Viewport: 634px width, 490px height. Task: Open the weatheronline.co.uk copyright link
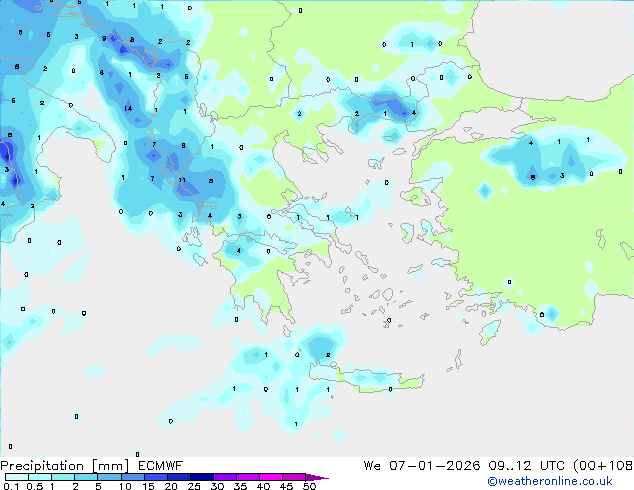[549, 481]
